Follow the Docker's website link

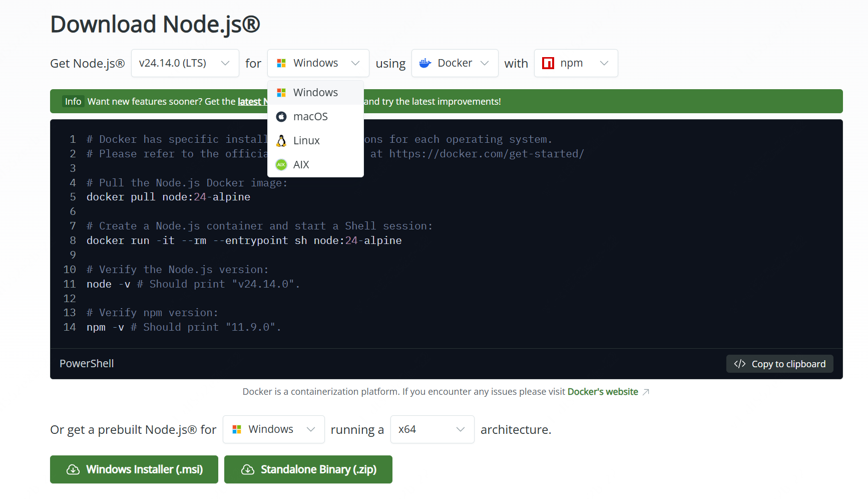602,392
